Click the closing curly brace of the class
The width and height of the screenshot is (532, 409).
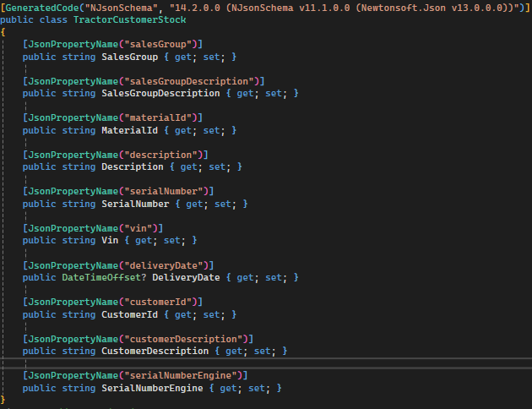(3, 399)
